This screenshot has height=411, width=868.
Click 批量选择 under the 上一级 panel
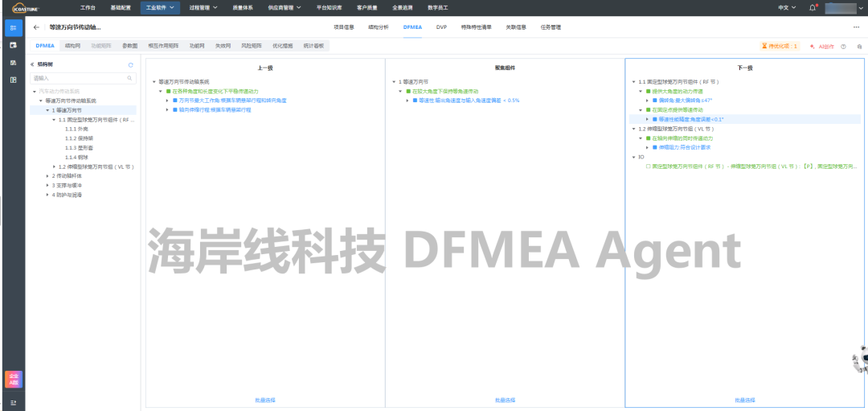pos(264,400)
